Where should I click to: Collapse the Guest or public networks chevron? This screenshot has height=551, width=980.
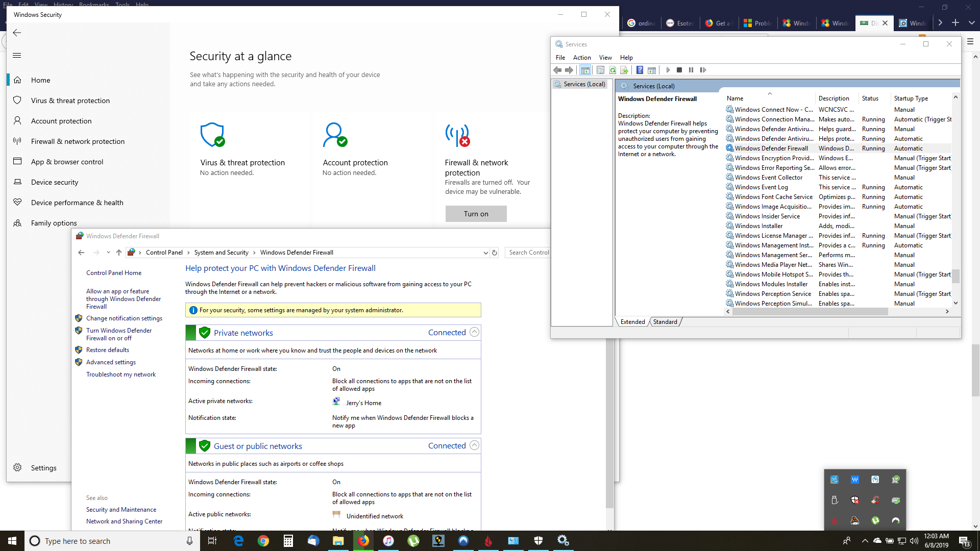point(474,445)
